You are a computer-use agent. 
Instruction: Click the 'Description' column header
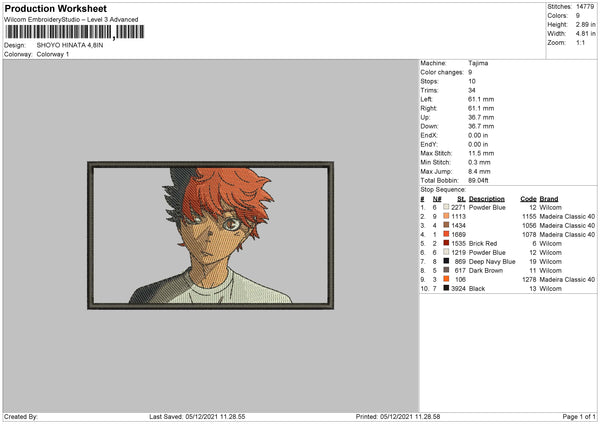pos(487,199)
